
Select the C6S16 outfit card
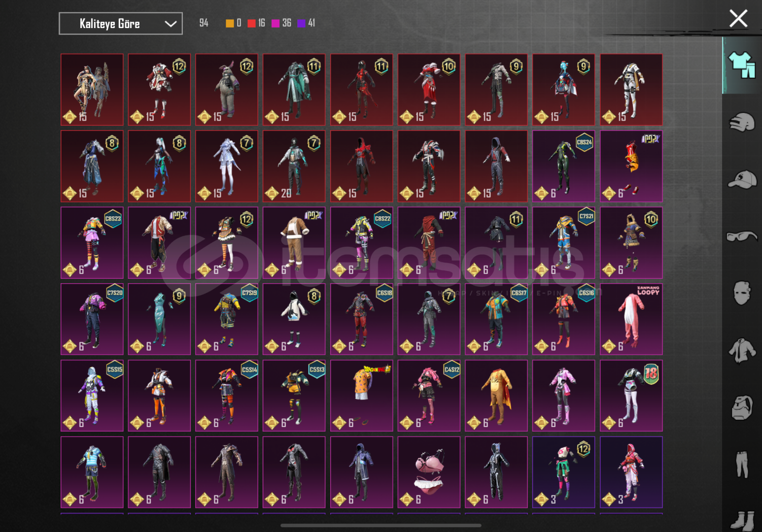[x=564, y=319]
